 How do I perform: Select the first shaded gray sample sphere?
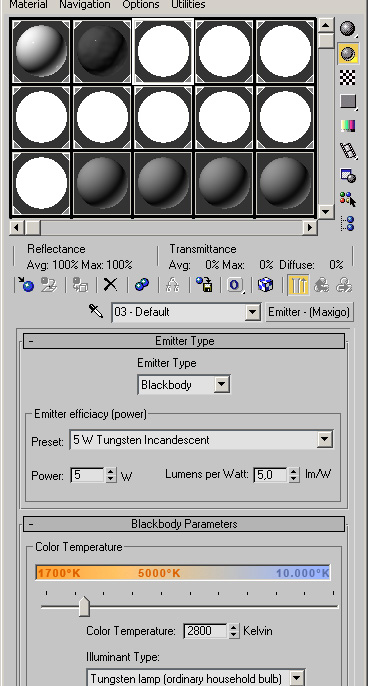(x=41, y=51)
